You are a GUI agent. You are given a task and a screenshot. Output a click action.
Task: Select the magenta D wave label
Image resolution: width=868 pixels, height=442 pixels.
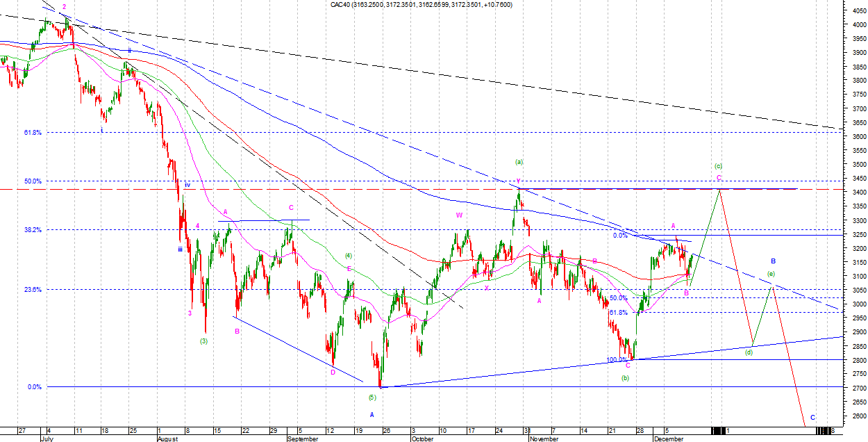(333, 373)
